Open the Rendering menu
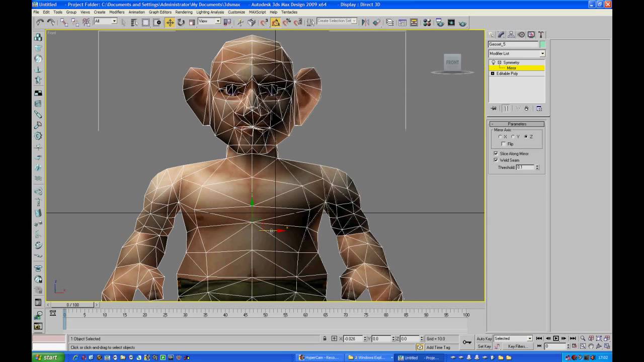 [184, 12]
